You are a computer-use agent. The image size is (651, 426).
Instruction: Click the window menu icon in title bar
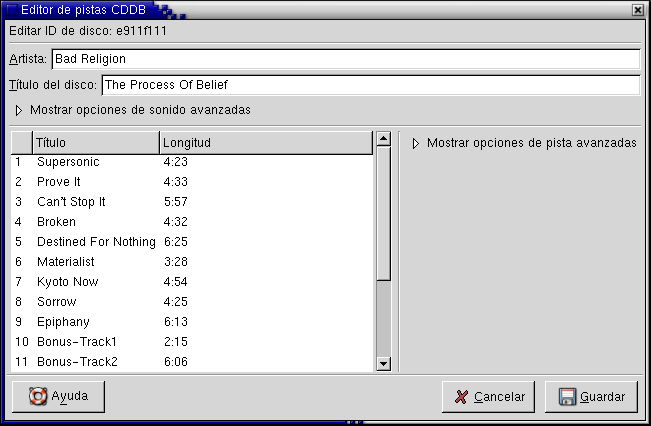pos(10,9)
